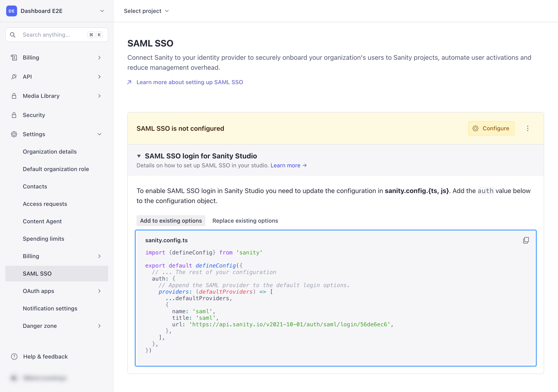
Task: Switch to Replace existing options tab
Action: pos(245,221)
